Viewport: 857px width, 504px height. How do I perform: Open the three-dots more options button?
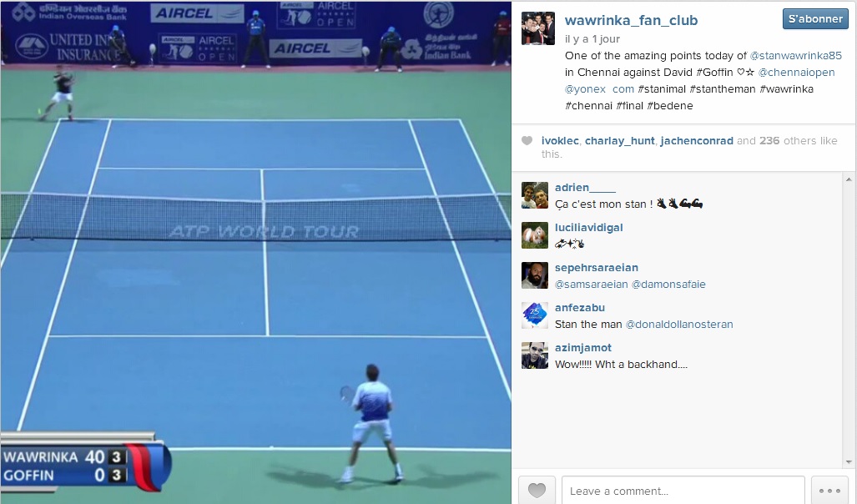pos(829,491)
